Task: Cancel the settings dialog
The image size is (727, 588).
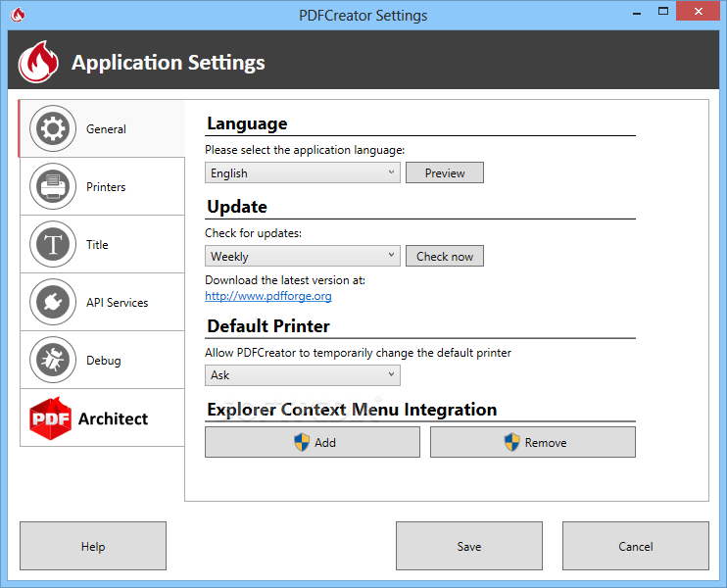Action: click(636, 546)
